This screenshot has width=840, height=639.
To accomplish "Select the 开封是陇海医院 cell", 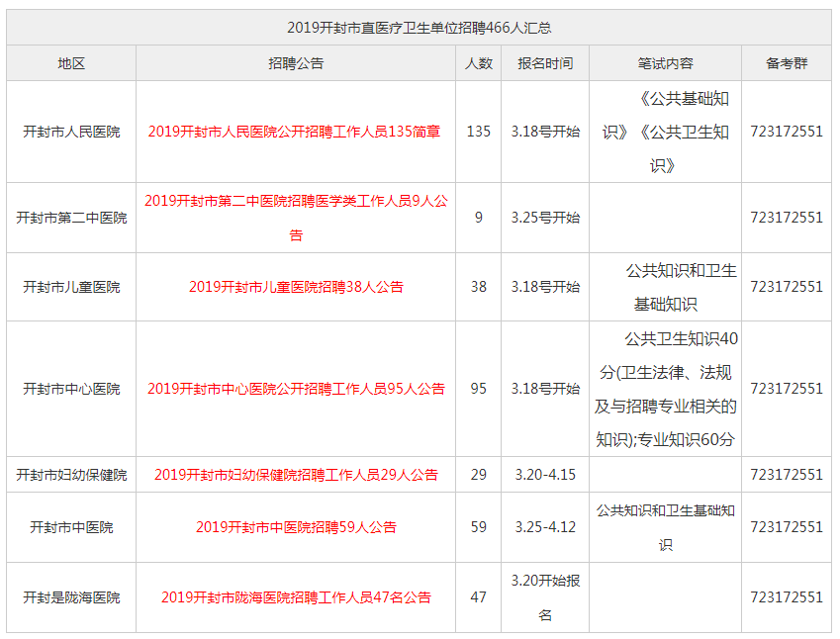I will pyautogui.click(x=71, y=597).
